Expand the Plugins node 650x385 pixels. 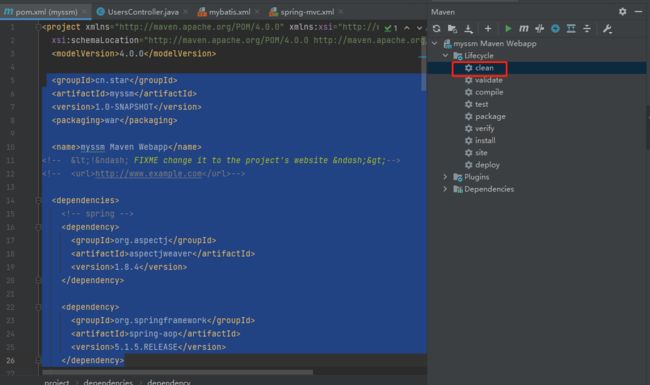[x=445, y=177]
